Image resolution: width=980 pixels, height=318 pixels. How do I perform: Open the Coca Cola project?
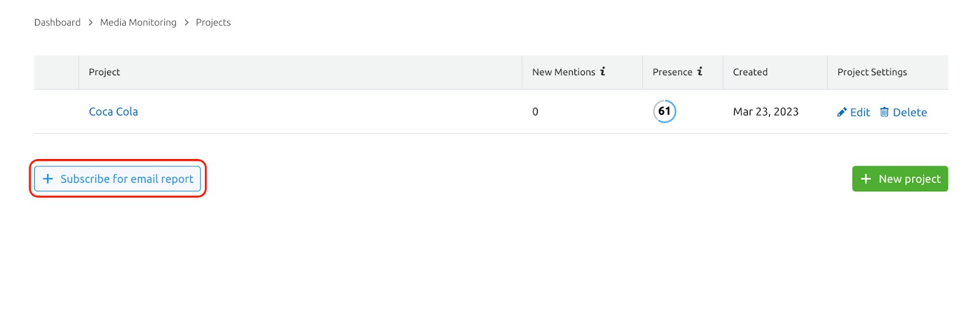[x=113, y=112]
